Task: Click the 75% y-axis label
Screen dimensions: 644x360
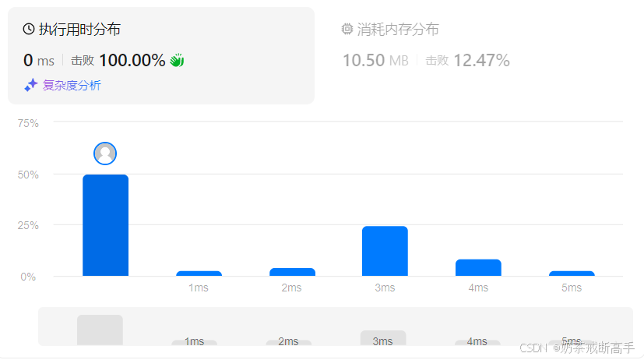Action: pyautogui.click(x=28, y=123)
